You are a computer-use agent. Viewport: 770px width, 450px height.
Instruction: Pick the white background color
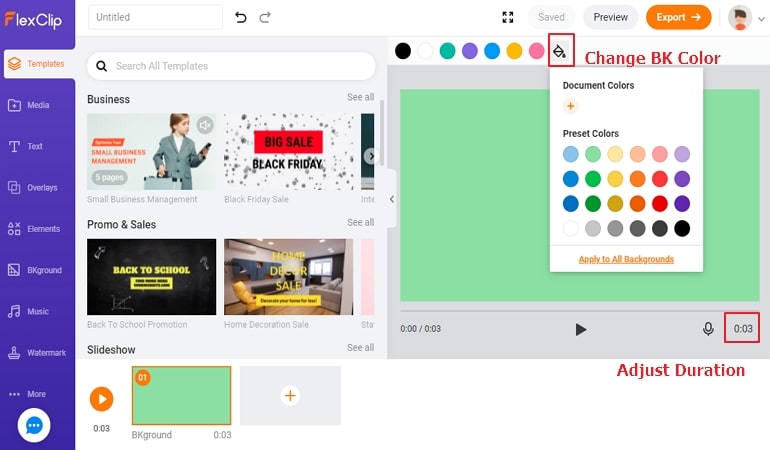coord(425,51)
